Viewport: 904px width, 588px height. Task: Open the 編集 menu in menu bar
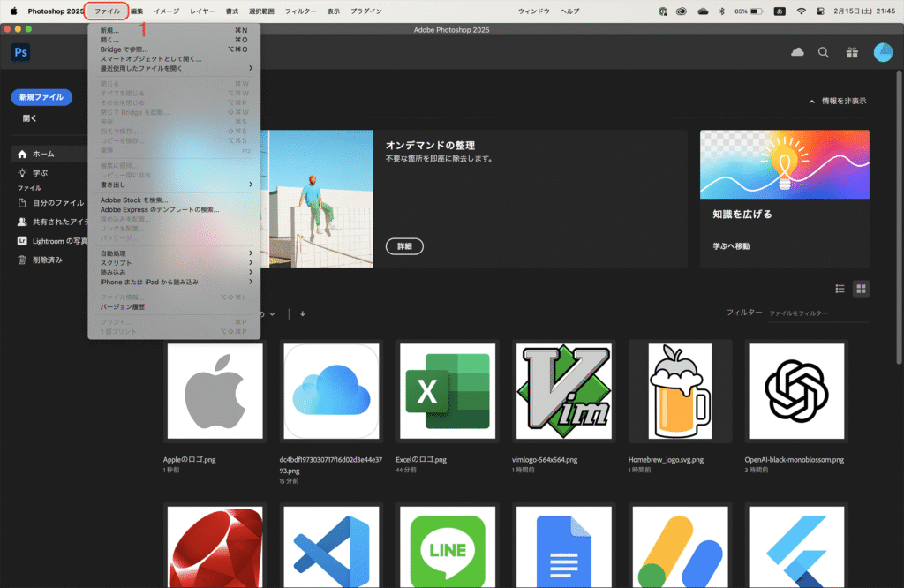click(137, 11)
